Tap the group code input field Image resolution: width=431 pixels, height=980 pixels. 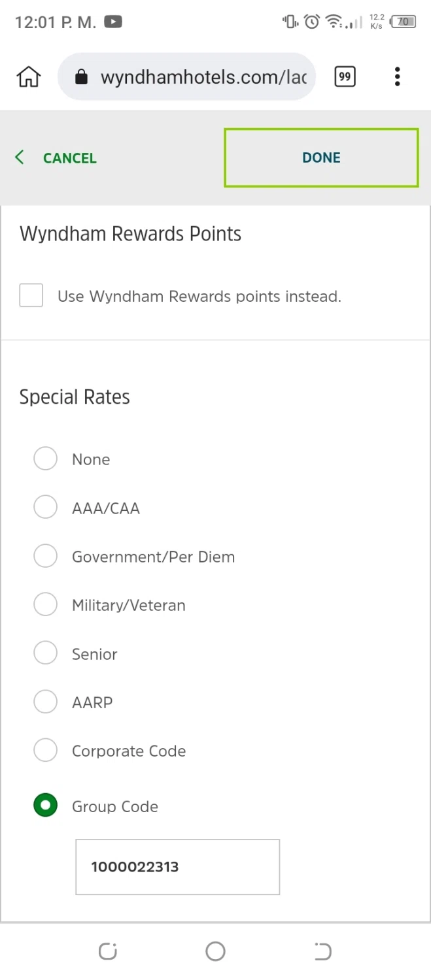(x=177, y=867)
